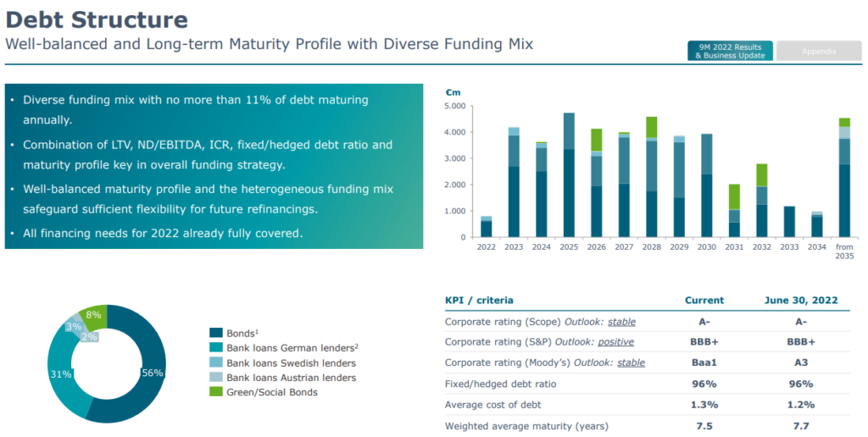Select the Bank loans German lenders legend swatch
The height and width of the screenshot is (437, 868).
coord(216,348)
